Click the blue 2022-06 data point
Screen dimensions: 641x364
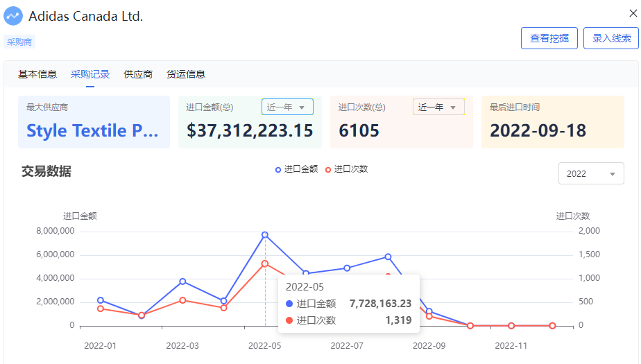click(x=306, y=273)
